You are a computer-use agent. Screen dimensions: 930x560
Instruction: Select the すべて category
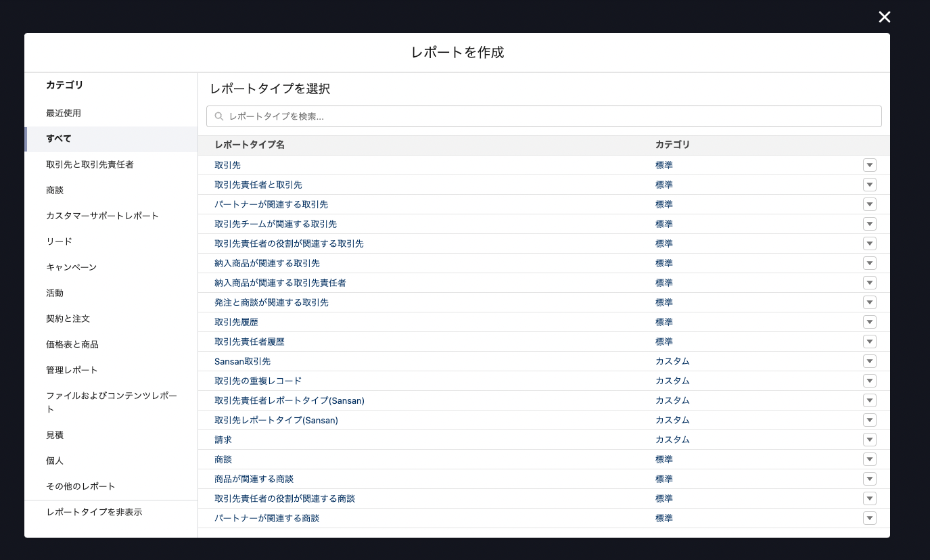point(111,139)
